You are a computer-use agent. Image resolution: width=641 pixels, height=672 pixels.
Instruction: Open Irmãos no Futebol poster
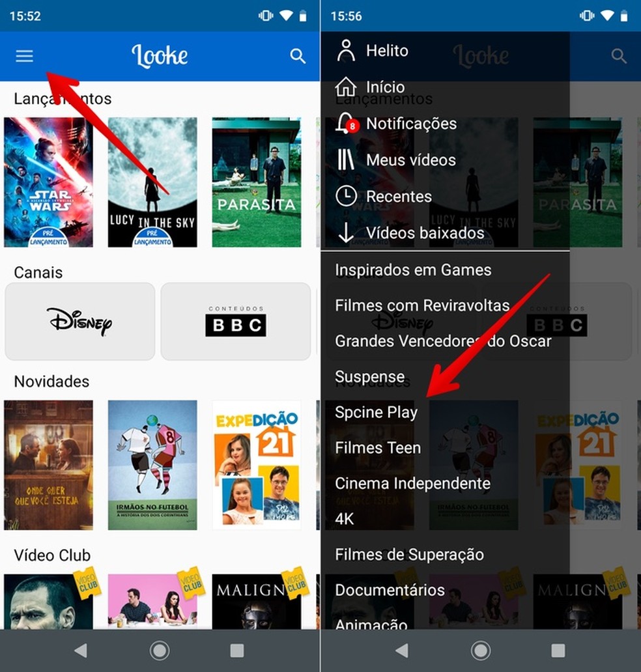(x=152, y=465)
